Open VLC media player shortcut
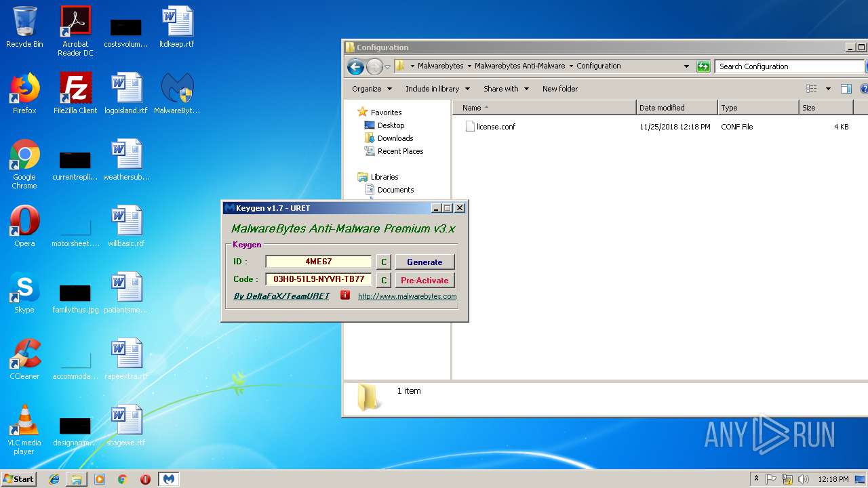 [x=24, y=430]
